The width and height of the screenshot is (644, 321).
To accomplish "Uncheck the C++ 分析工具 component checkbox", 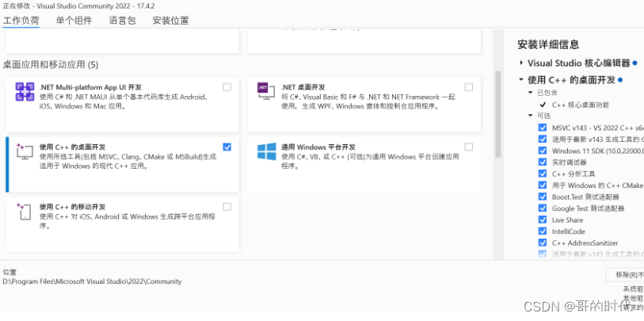I will pos(543,174).
